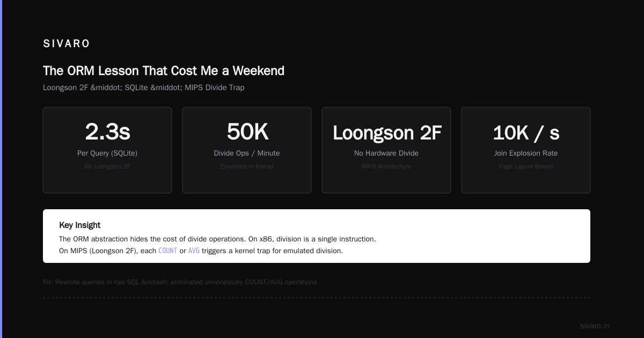Click the Per Query (SQLite) label
This screenshot has height=338, width=644.
coord(107,153)
